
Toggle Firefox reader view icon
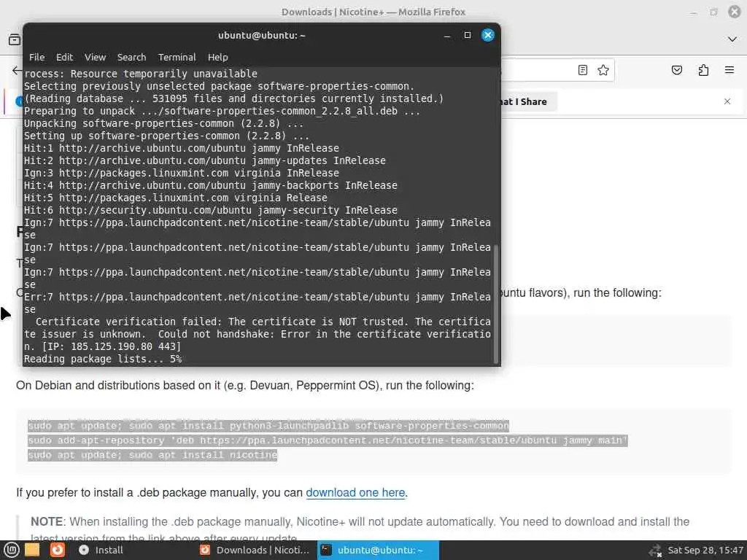pos(582,70)
